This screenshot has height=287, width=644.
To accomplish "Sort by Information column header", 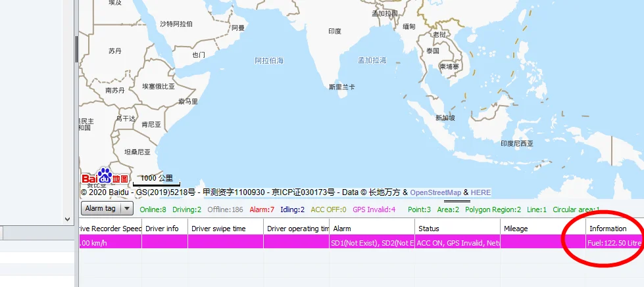I will pos(615,229).
